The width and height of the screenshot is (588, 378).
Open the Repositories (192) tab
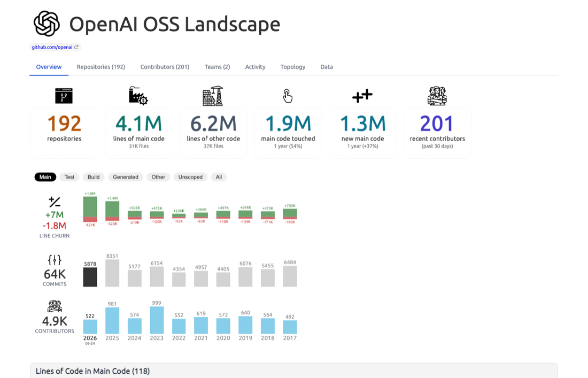point(101,67)
